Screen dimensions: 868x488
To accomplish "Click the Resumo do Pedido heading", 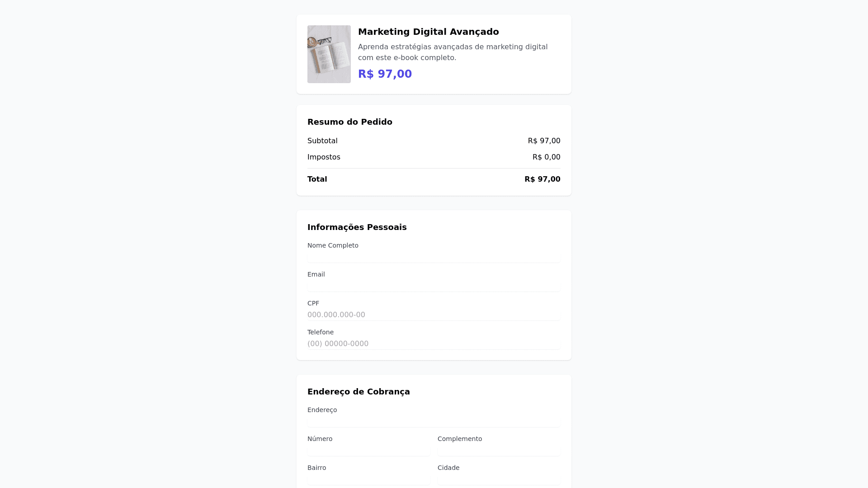I will [x=349, y=122].
